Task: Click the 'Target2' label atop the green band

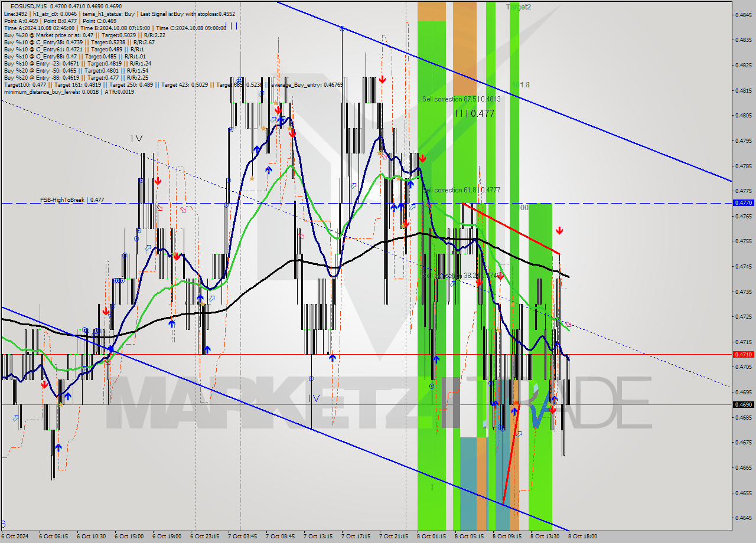Action: (x=518, y=6)
